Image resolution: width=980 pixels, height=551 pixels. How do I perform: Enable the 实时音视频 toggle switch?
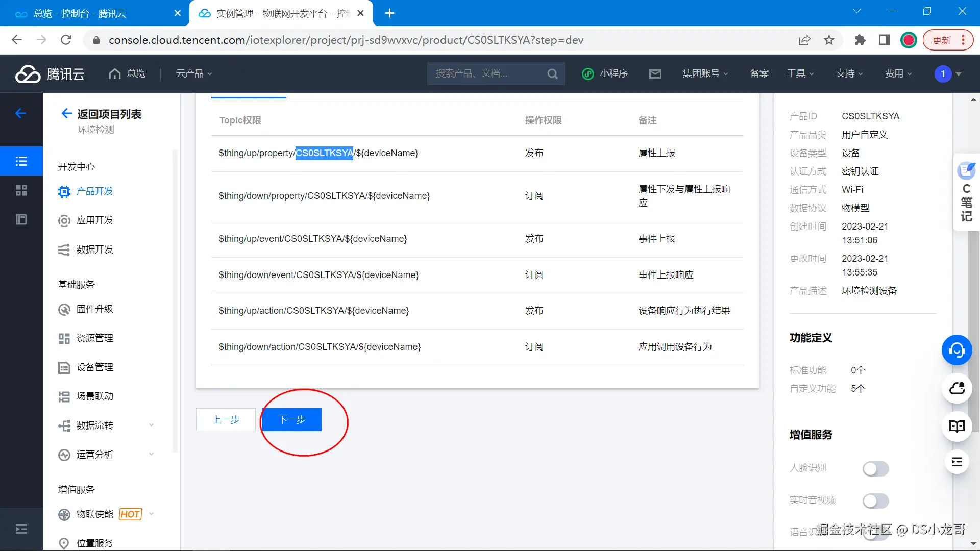click(x=875, y=500)
